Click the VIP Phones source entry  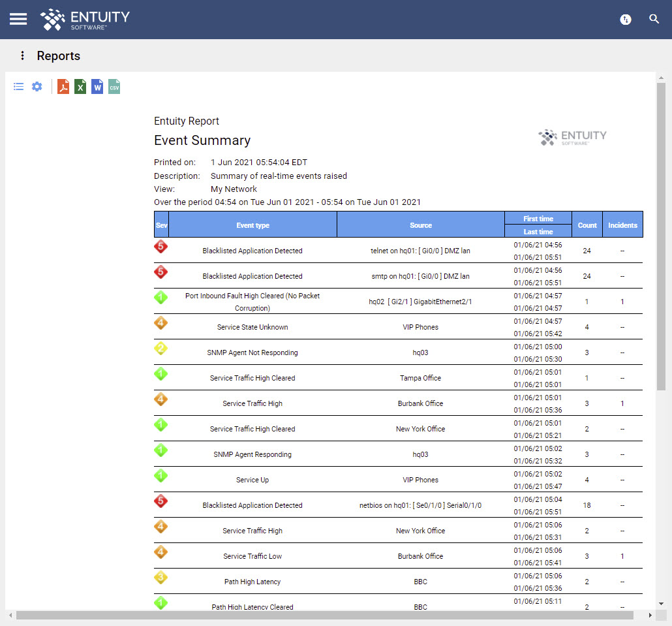click(420, 326)
